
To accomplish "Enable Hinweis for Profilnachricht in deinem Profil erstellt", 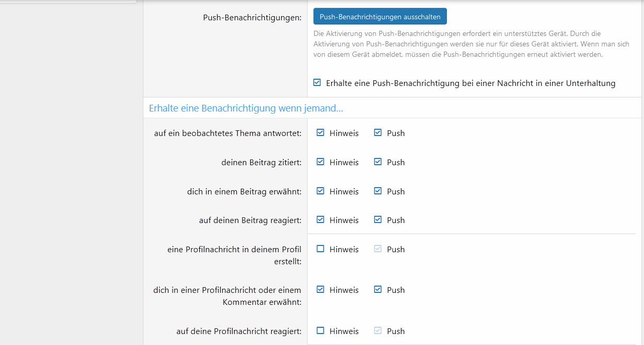I will pyautogui.click(x=321, y=249).
